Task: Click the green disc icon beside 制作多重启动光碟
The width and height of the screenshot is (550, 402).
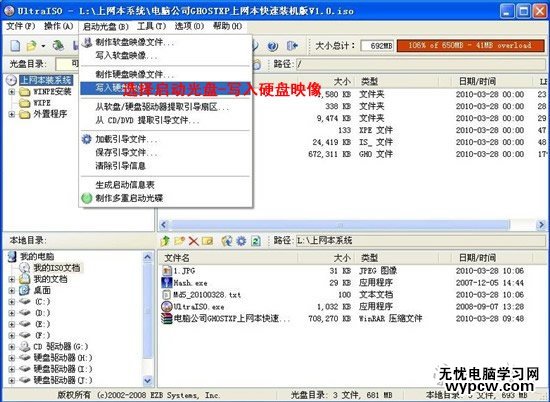Action: pyautogui.click(x=87, y=198)
